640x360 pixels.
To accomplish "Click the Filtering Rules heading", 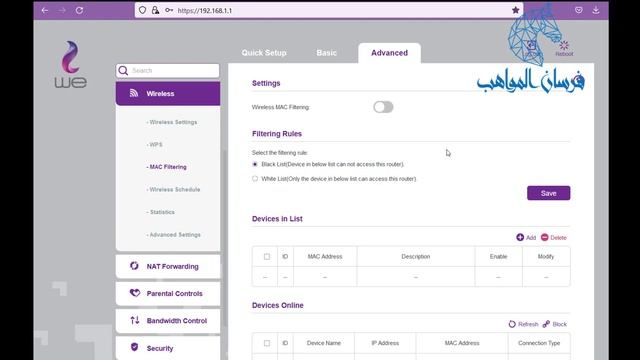I will tap(277, 133).
